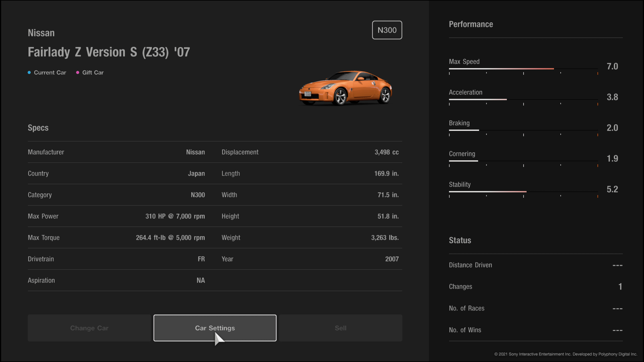This screenshot has height=362, width=644.
Task: Select the Sell button
Action: pyautogui.click(x=340, y=328)
